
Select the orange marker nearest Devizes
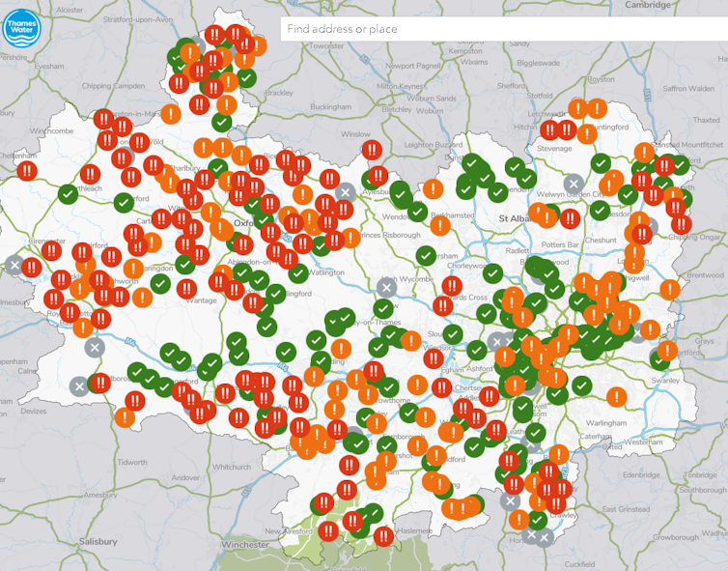(125, 417)
